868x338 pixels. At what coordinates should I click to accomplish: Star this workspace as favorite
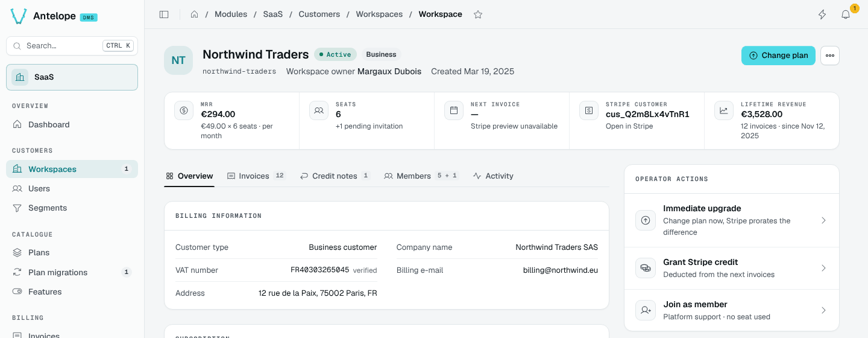478,14
